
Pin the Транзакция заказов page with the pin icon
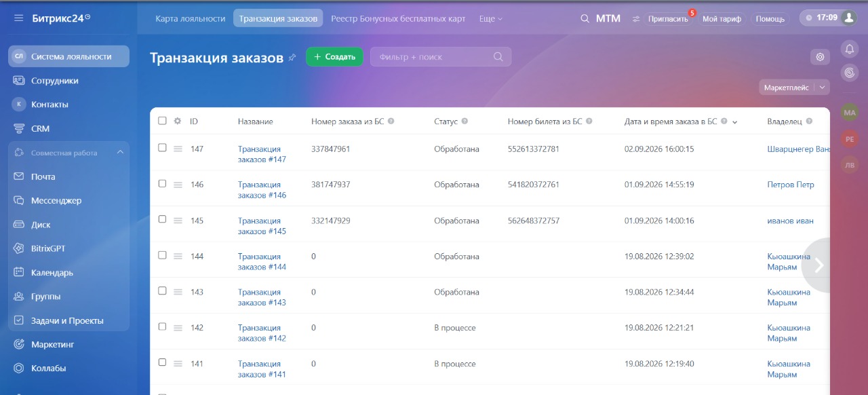292,58
